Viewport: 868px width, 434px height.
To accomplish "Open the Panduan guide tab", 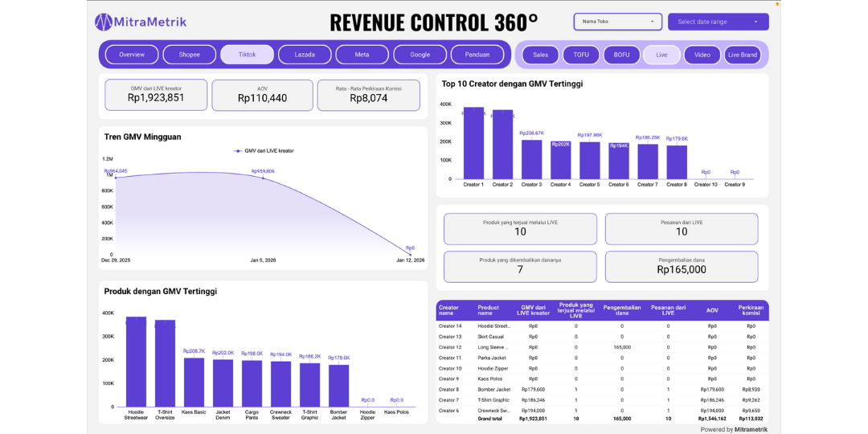I will click(x=477, y=55).
